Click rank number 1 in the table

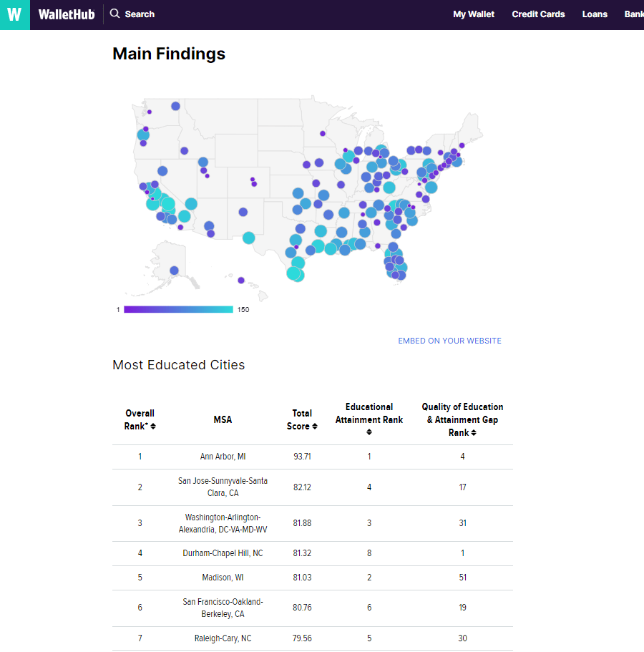pos(140,457)
